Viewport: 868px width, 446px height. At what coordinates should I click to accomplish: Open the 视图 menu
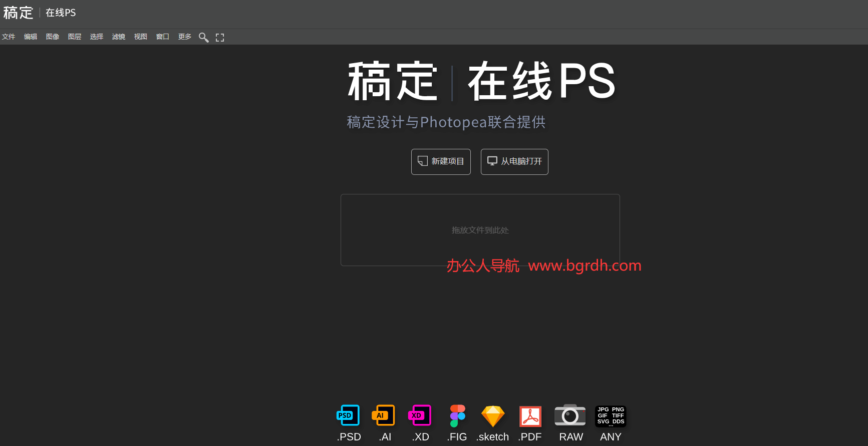click(141, 37)
